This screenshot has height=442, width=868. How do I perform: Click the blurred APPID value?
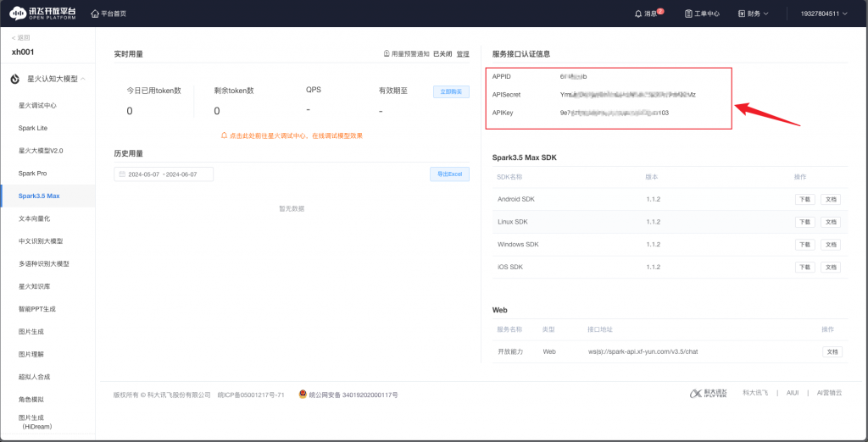click(574, 76)
